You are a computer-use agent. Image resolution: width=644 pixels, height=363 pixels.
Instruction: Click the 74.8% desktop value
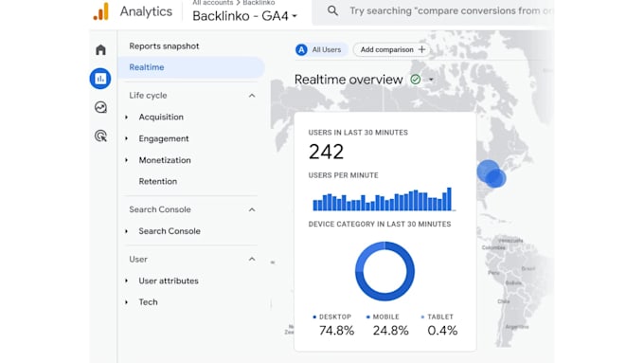tap(336, 331)
